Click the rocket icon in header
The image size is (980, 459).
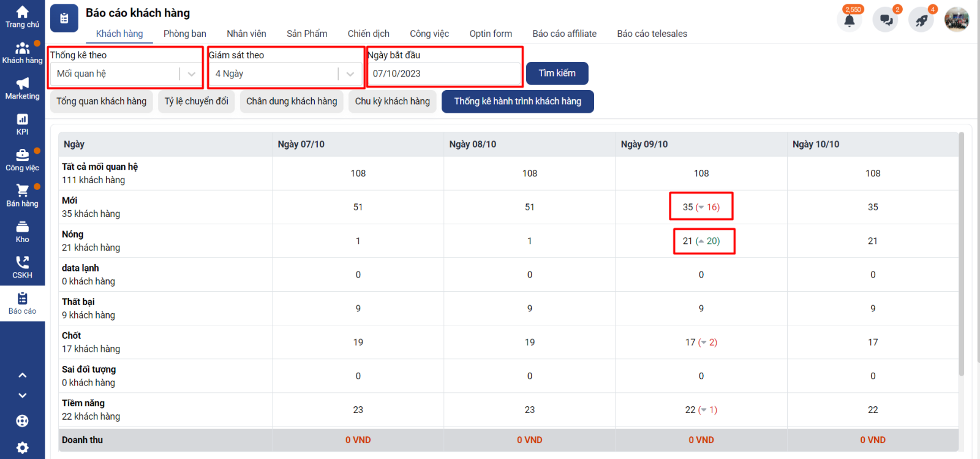point(921,20)
